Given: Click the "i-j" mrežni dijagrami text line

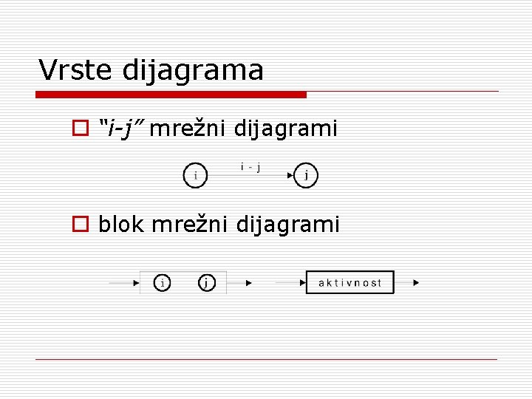Looking at the screenshot, I should [218, 129].
